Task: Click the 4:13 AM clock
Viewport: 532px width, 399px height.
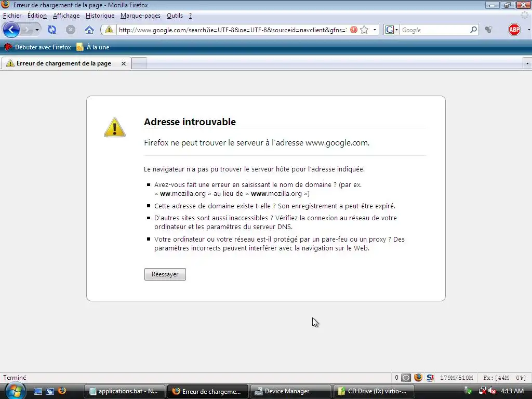Action: pos(512,391)
